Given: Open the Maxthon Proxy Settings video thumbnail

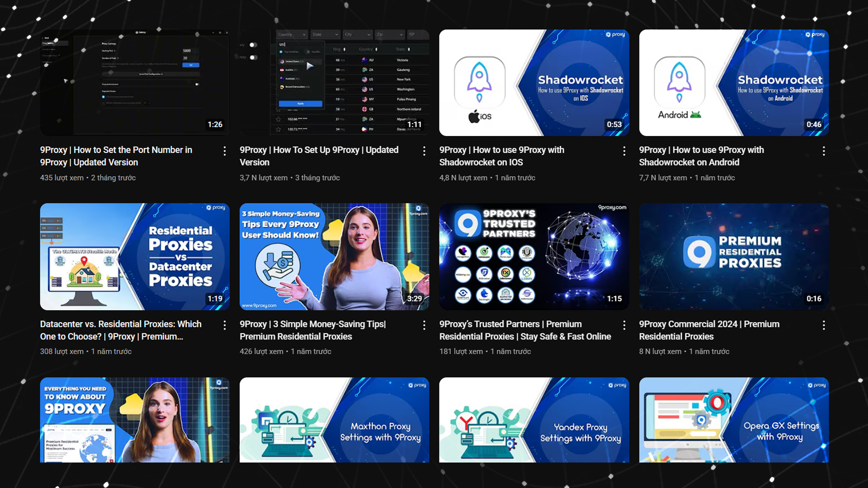Looking at the screenshot, I should 334,420.
